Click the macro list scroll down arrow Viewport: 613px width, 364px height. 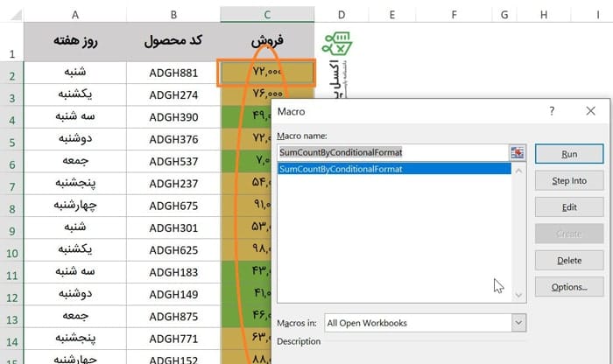click(x=518, y=295)
